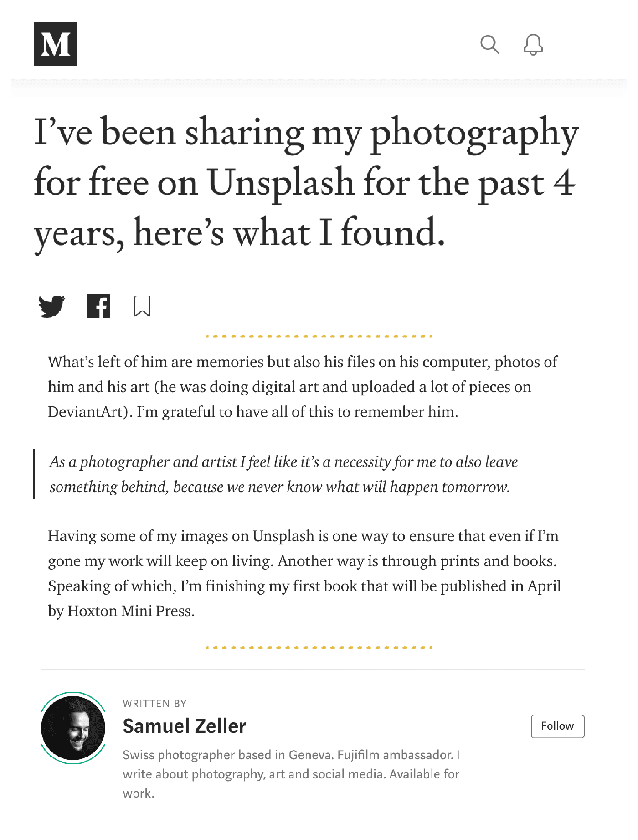
Task: Click the word "DeviantArt" in the paragraph
Action: point(86,412)
